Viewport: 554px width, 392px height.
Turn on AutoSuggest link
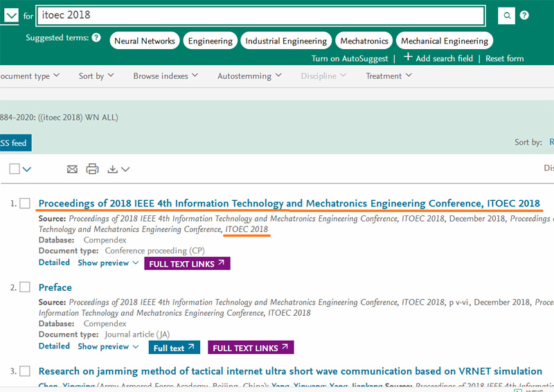point(350,59)
